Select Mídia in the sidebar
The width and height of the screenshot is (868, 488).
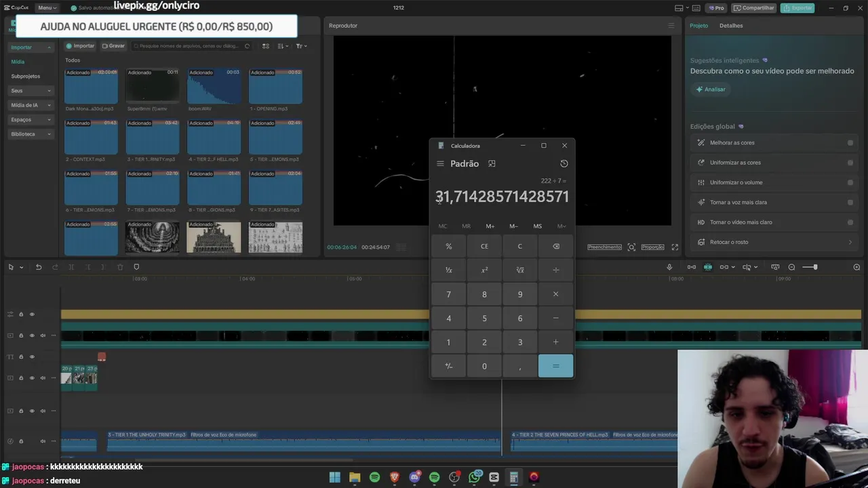(18, 62)
